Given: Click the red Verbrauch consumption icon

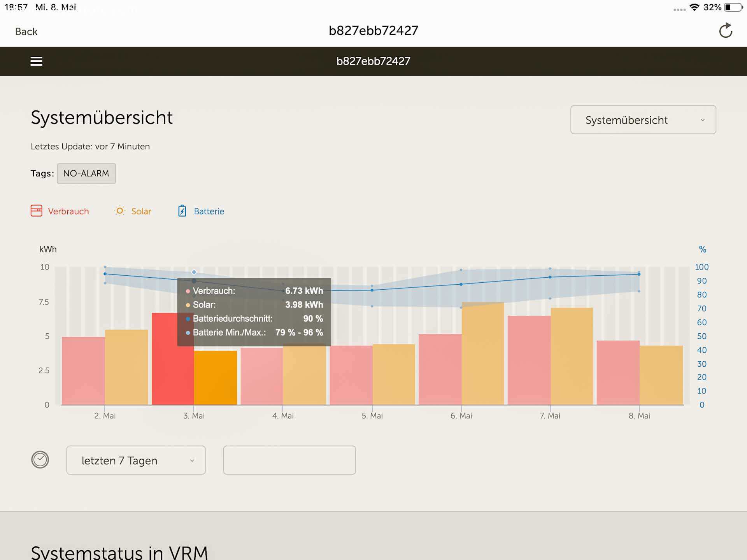Looking at the screenshot, I should click(36, 211).
